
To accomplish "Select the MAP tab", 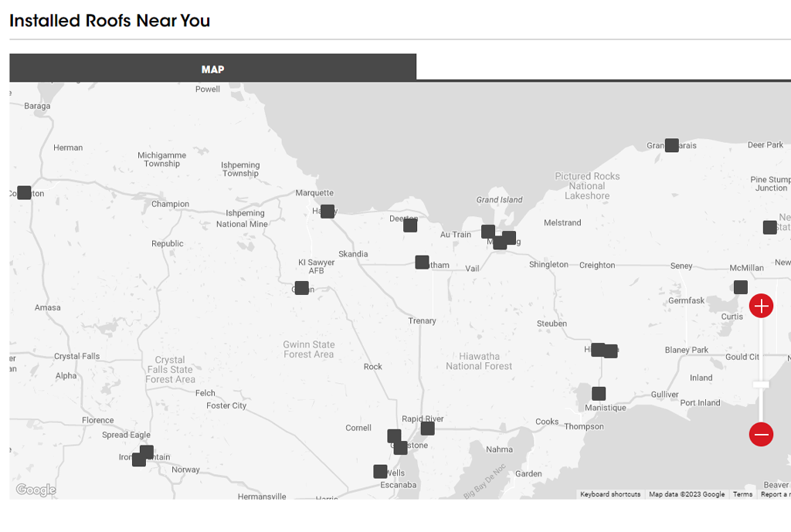I will [x=212, y=69].
